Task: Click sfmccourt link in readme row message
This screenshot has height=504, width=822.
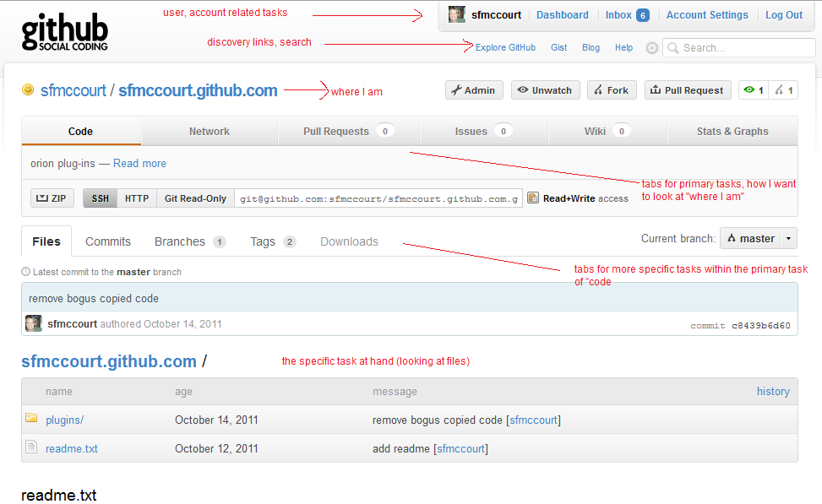Action: pyautogui.click(x=460, y=449)
